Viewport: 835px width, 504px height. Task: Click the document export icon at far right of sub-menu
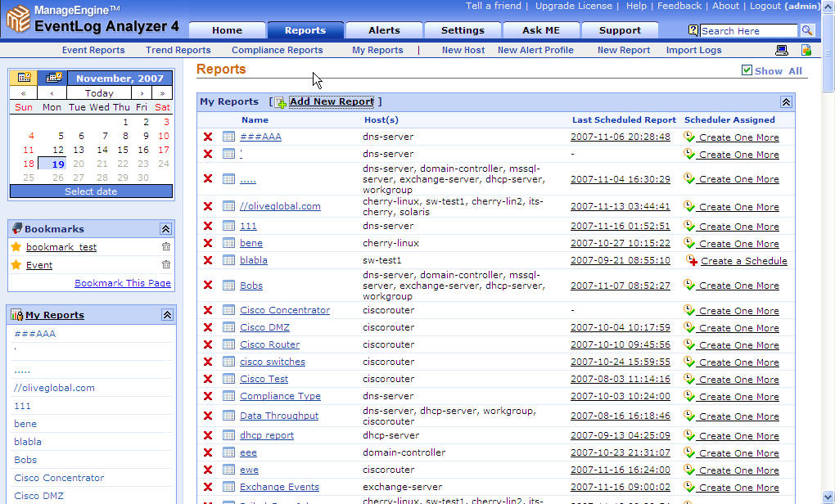pos(806,50)
